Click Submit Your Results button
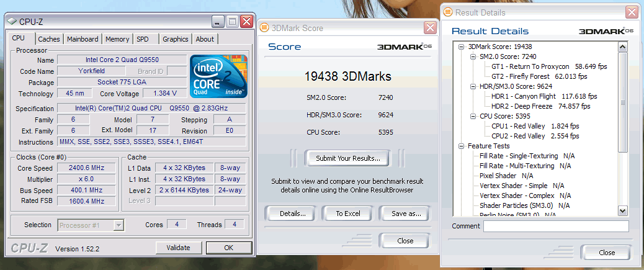Screen dimensions: 644x270 pos(347,158)
